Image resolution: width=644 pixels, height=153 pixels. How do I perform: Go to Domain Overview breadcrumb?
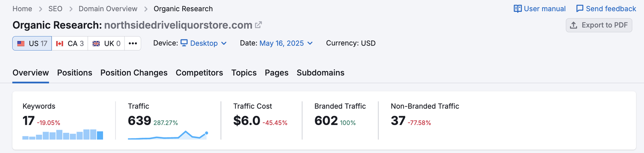[108, 9]
